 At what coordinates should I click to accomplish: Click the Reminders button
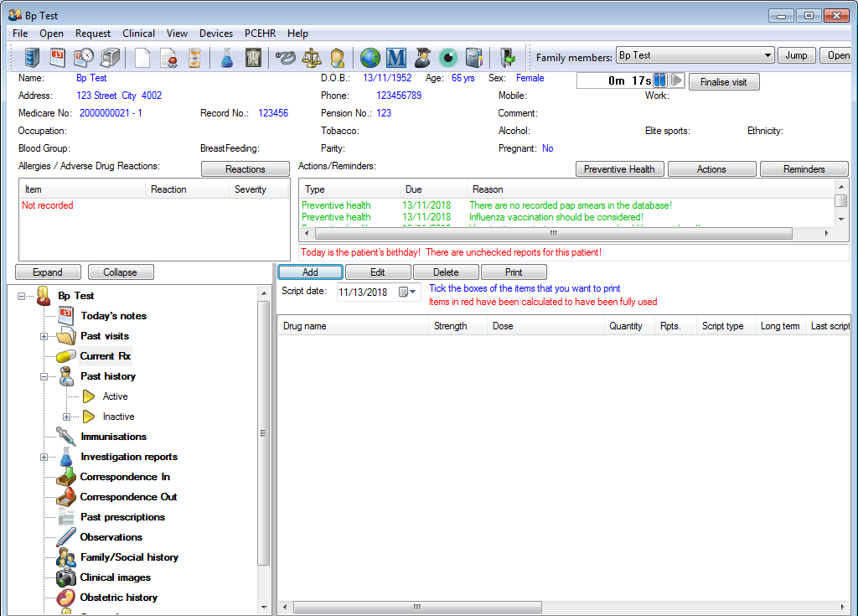[804, 169]
